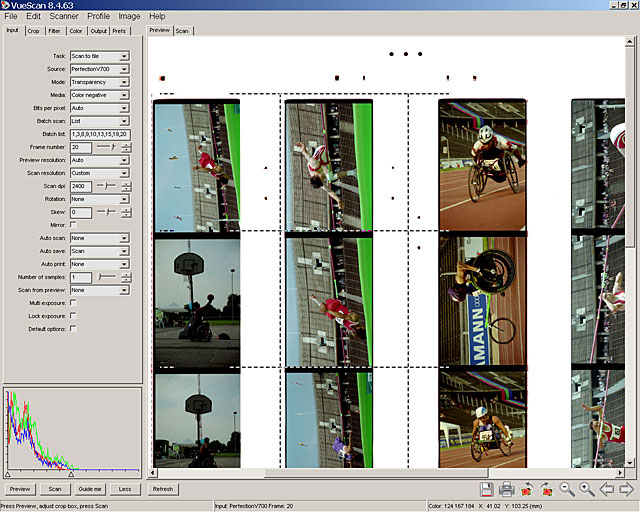Rotate image right using the toolbar icon
The image size is (640, 512).
pyautogui.click(x=547, y=489)
